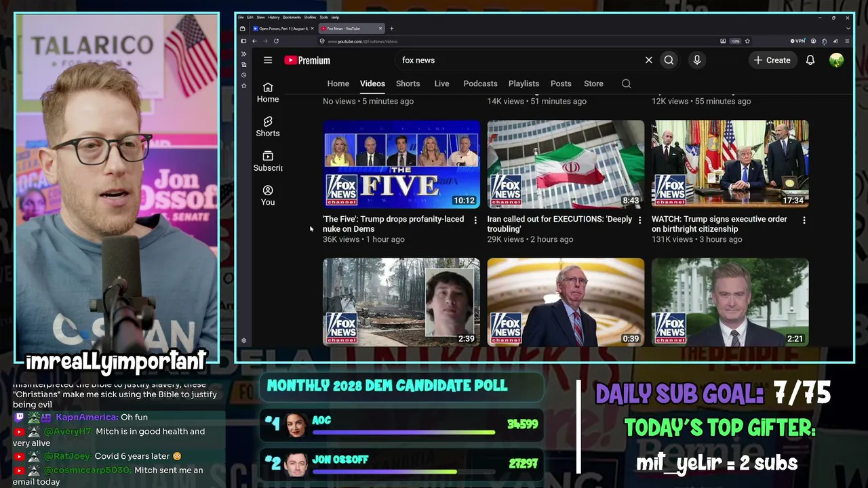This screenshot has height=488, width=868.
Task: Open the browser File menu
Action: pos(241,18)
